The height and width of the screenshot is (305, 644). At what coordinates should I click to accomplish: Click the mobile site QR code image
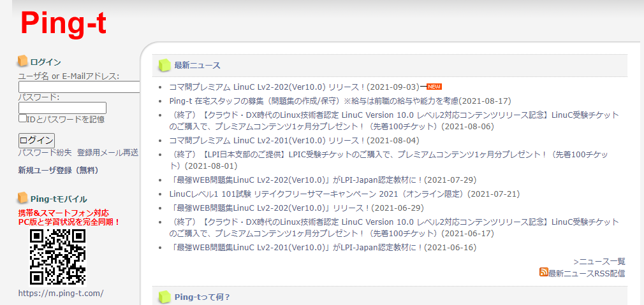click(x=58, y=257)
